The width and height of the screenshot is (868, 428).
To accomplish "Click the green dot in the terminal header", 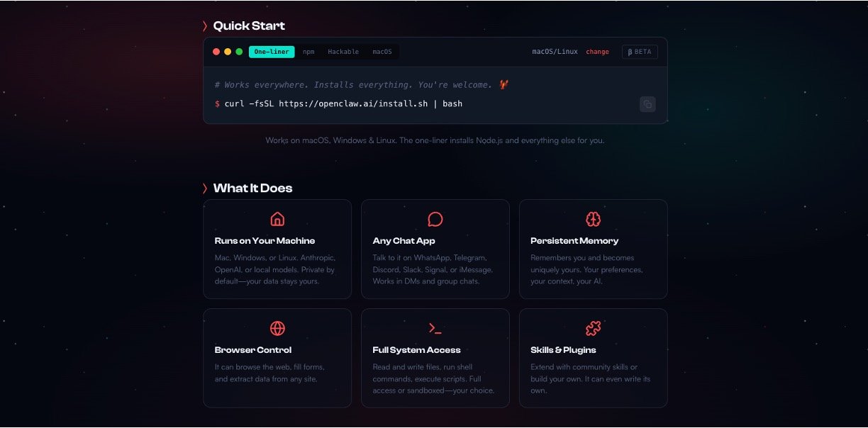I will pyautogui.click(x=239, y=52).
